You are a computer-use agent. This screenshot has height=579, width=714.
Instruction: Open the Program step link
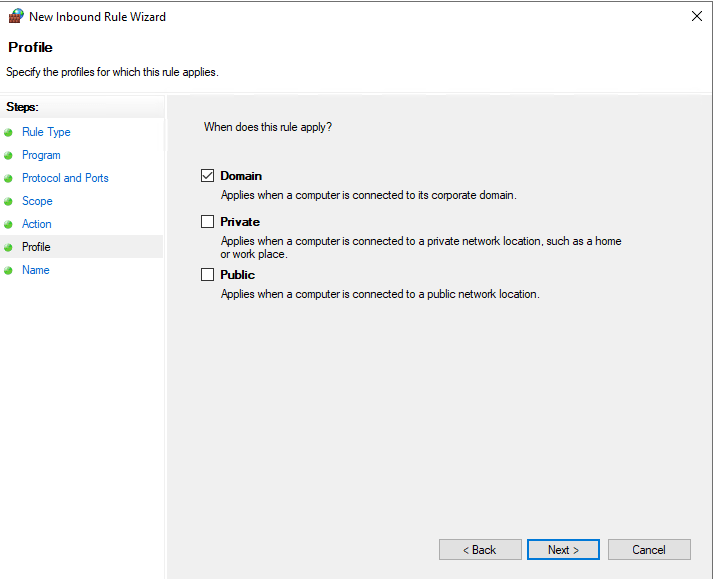pyautogui.click(x=41, y=155)
